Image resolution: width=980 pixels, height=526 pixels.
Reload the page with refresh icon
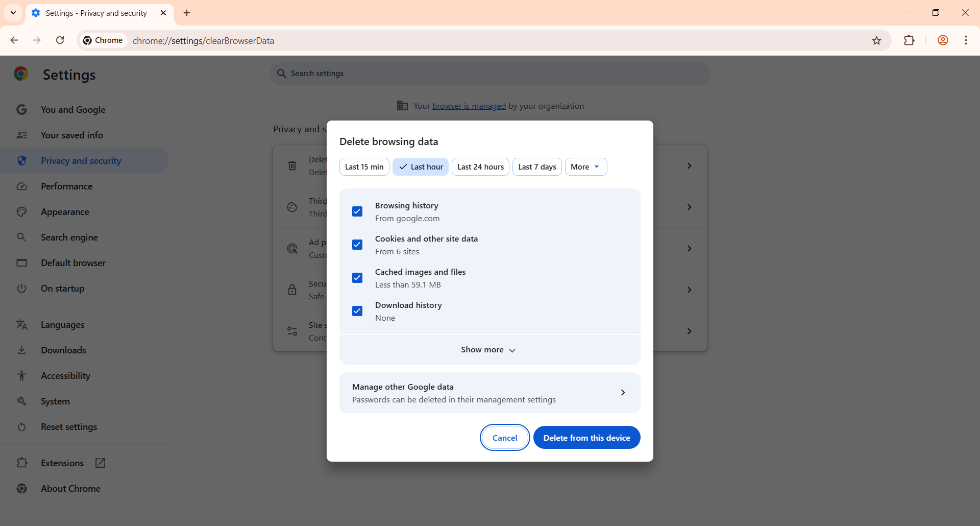[60, 40]
